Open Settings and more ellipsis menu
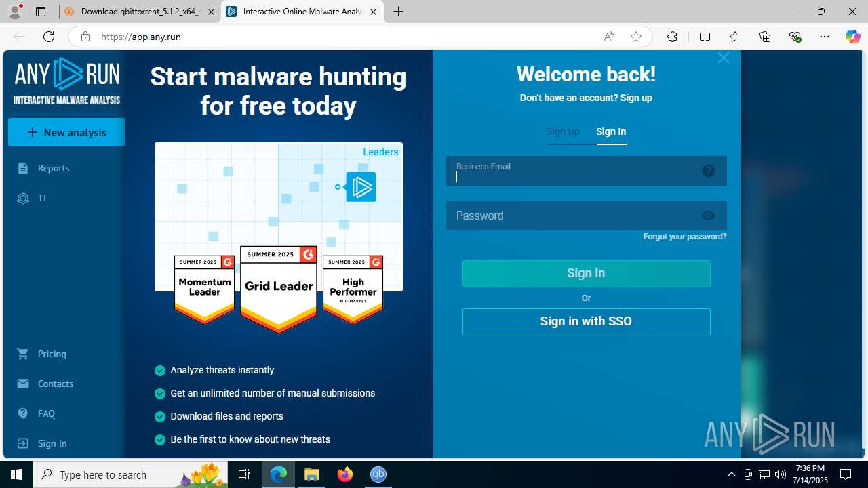The width and height of the screenshot is (868, 488). 825,37
